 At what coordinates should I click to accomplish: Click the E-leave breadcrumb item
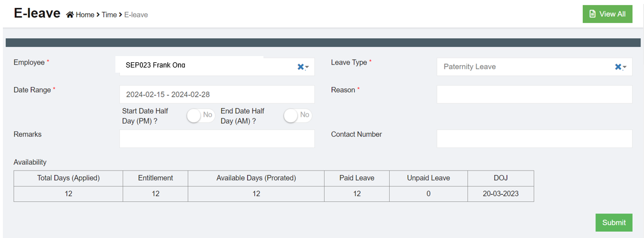136,15
